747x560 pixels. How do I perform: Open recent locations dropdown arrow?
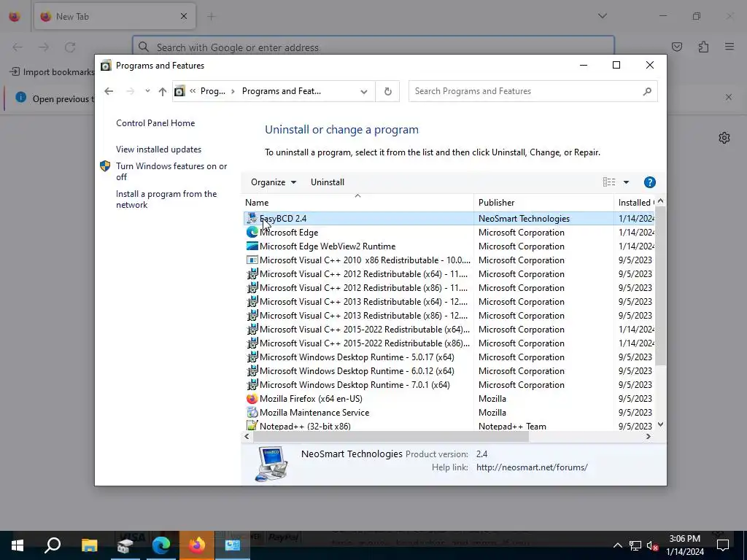pyautogui.click(x=147, y=91)
